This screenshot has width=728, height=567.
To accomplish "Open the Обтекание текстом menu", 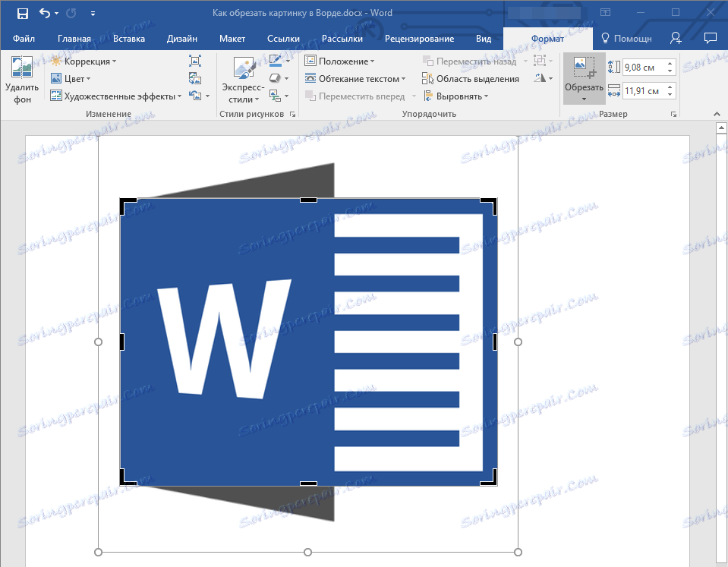I will click(x=355, y=79).
